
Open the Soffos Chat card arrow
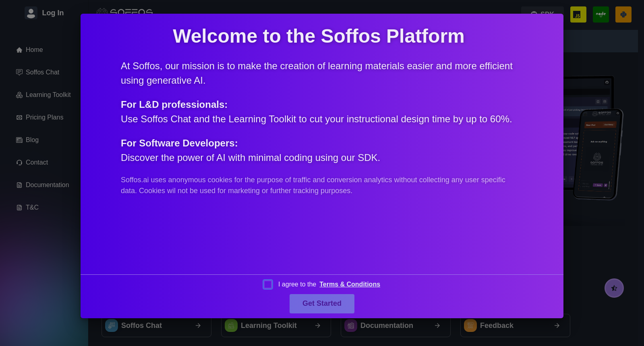click(198, 325)
